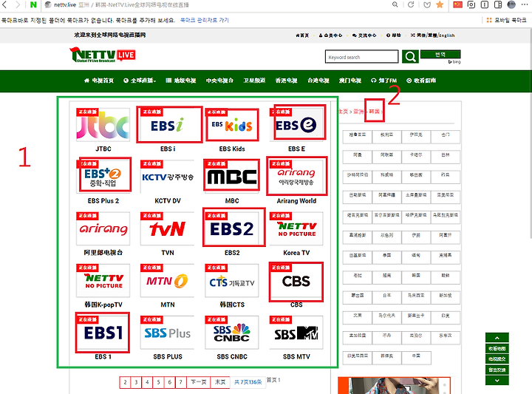Select the EBS Kids channel thumbnail

tap(232, 124)
